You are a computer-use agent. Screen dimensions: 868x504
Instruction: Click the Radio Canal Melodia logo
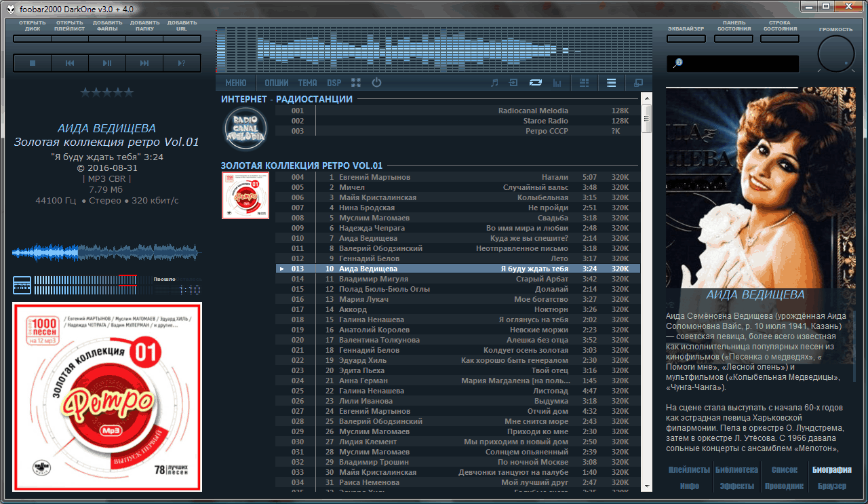[x=245, y=128]
